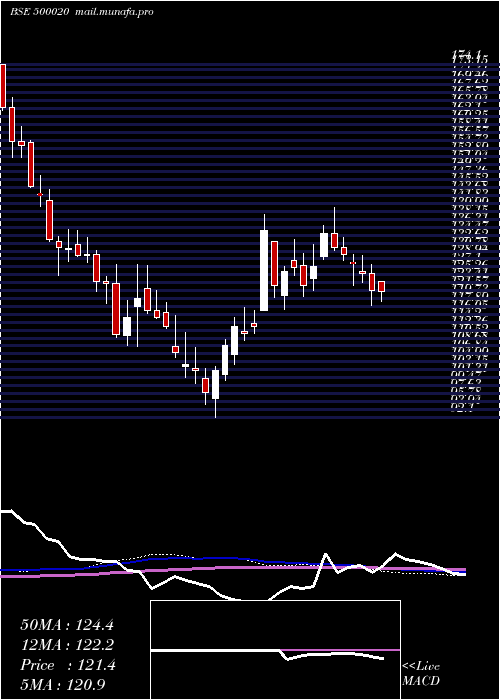The height and width of the screenshot is (700, 500).
Task: Select the "12MA : 122.2" value
Action: click(67, 645)
